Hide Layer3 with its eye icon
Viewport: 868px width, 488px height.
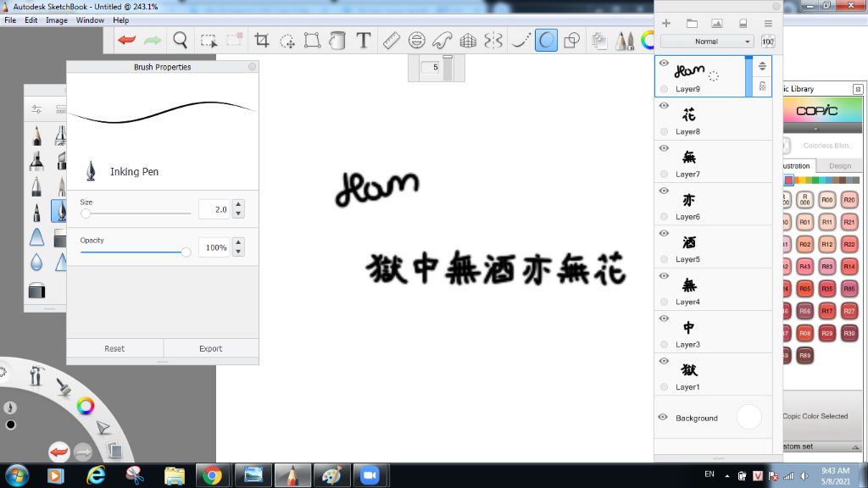click(x=664, y=319)
